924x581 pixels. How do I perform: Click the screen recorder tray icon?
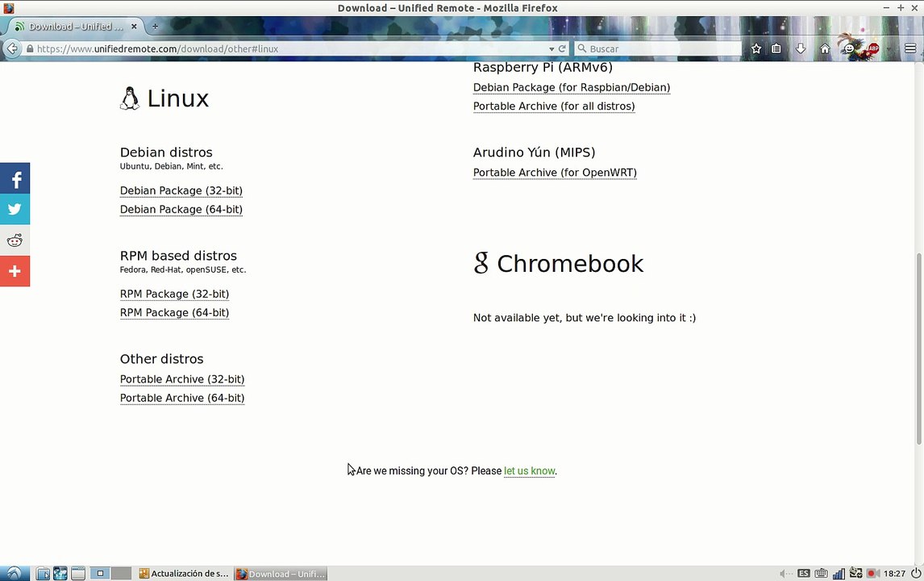point(872,573)
